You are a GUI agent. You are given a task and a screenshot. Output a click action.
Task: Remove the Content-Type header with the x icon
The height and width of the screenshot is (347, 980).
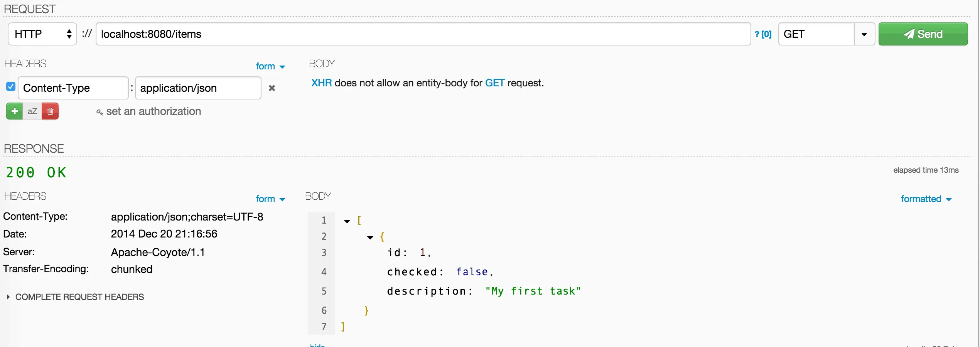272,88
